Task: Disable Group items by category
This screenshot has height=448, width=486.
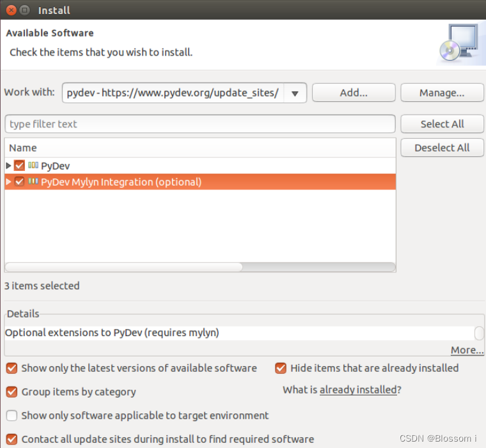Action: pos(12,392)
